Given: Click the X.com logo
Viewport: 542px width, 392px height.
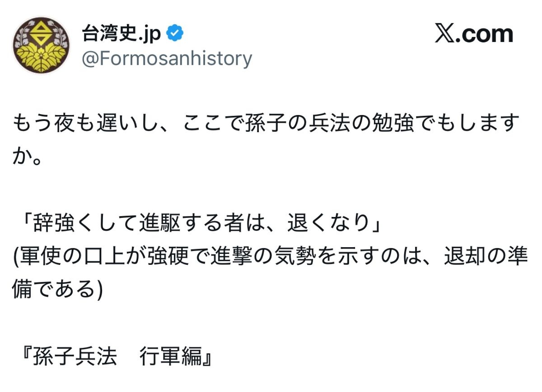Looking at the screenshot, I should 474,34.
